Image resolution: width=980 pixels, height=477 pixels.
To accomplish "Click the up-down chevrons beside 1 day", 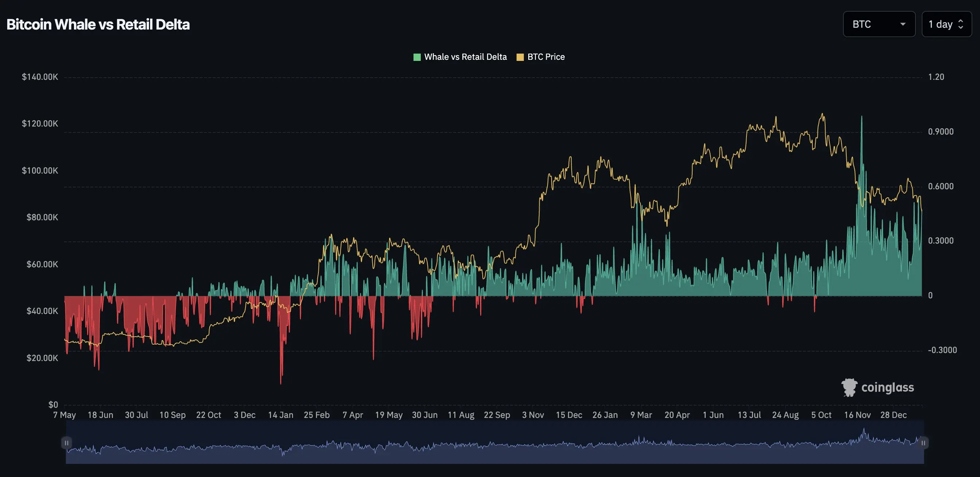I will [961, 24].
